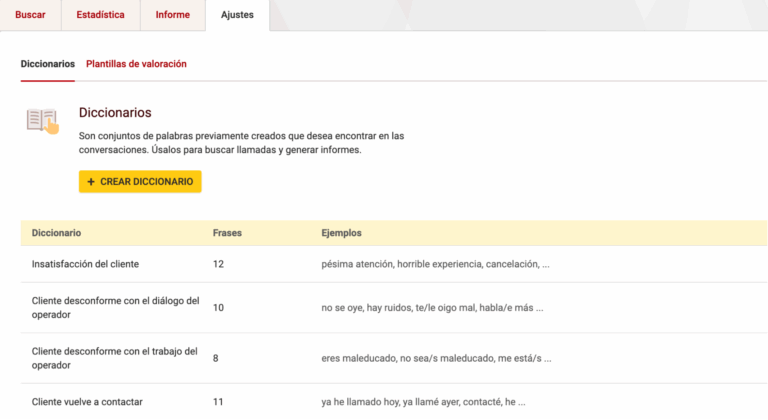Click the examples starting with 'pésima atención'
The height and width of the screenshot is (420, 768).
(435, 264)
